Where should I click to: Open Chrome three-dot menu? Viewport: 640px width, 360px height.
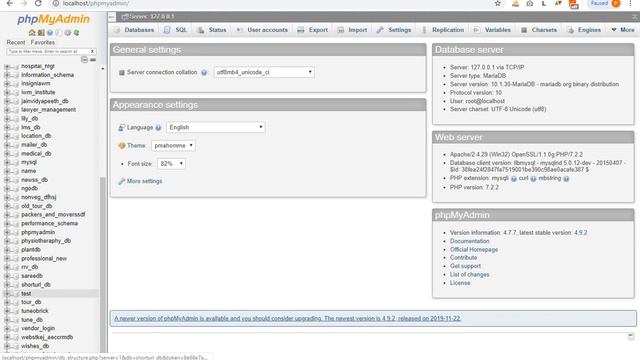coord(631,4)
